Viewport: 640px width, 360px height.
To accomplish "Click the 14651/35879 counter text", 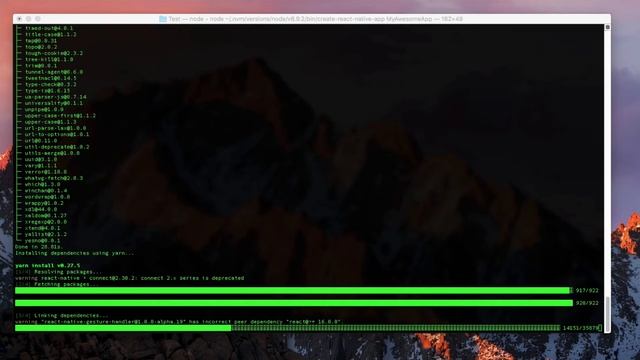I will pos(580,328).
